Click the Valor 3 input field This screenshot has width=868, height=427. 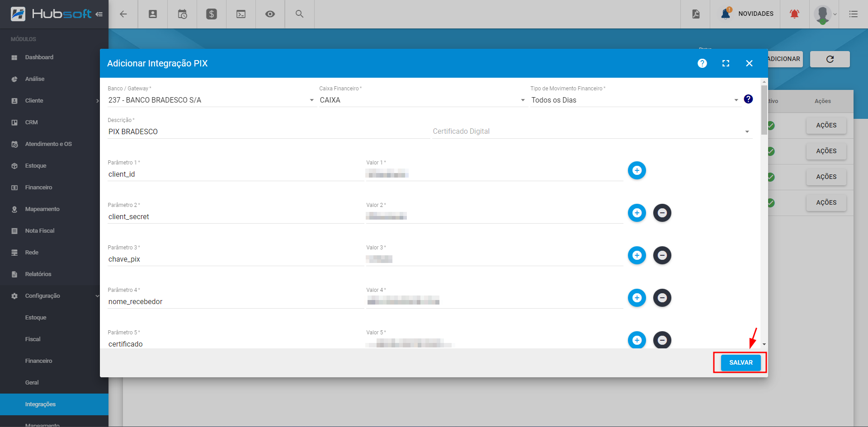tap(494, 259)
